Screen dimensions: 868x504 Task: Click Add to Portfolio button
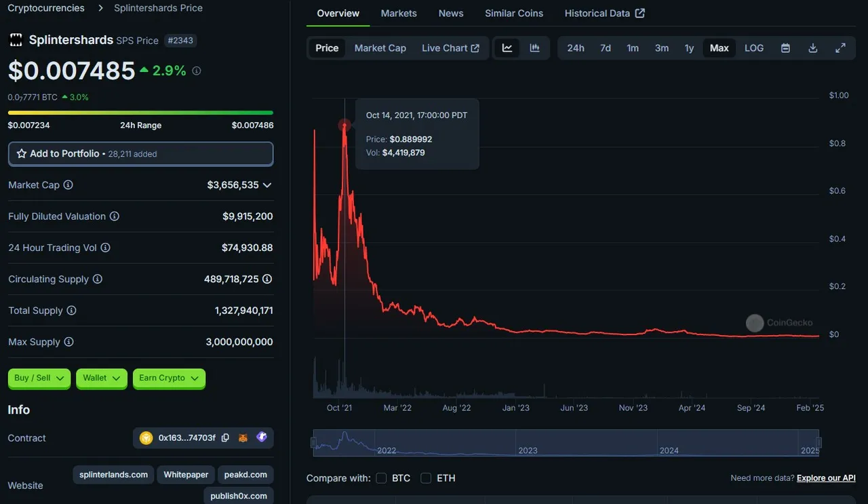coord(140,154)
